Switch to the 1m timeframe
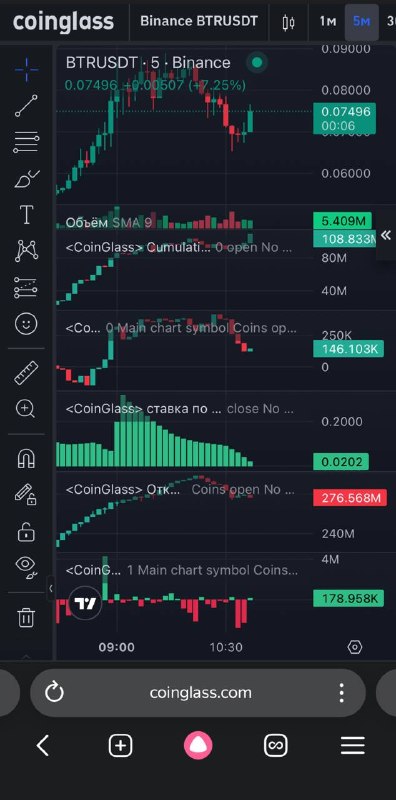396x800 pixels. point(328,22)
